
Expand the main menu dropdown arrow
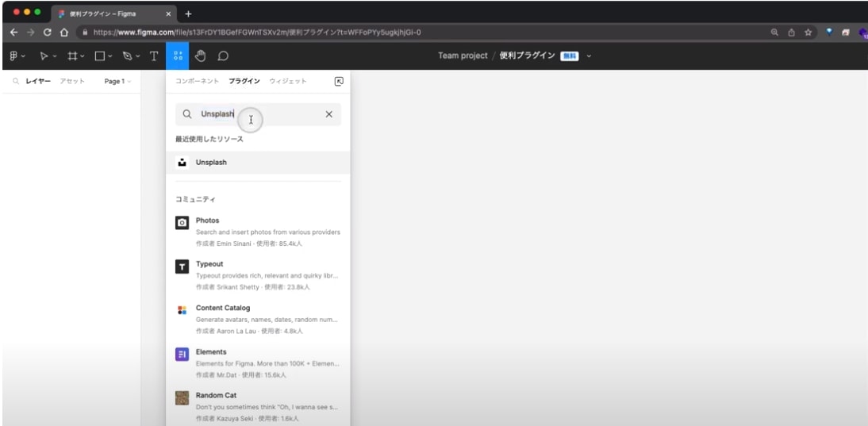[23, 56]
